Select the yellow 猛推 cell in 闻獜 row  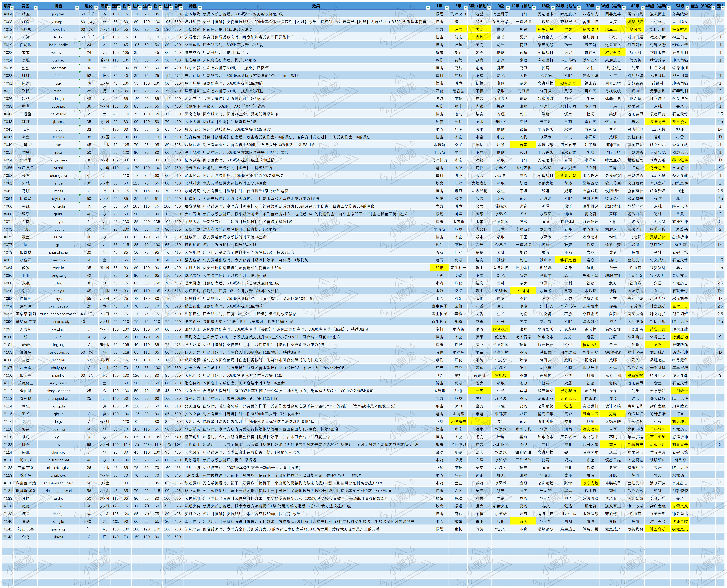point(439,268)
